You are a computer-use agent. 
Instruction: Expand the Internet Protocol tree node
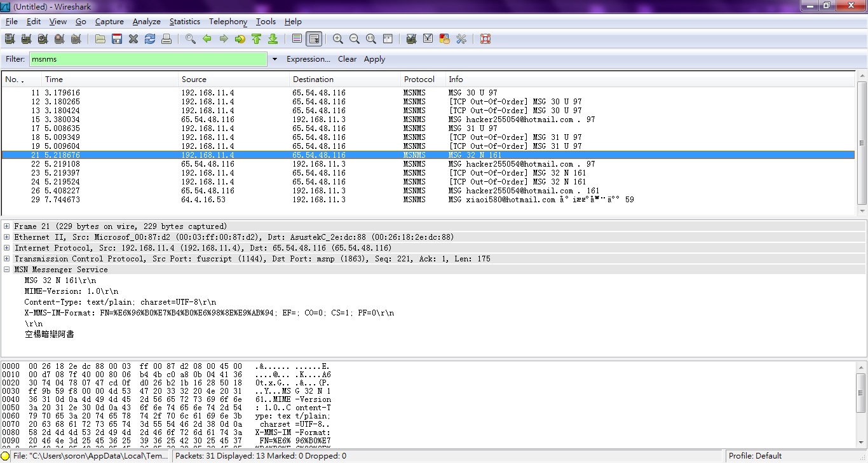coord(7,248)
